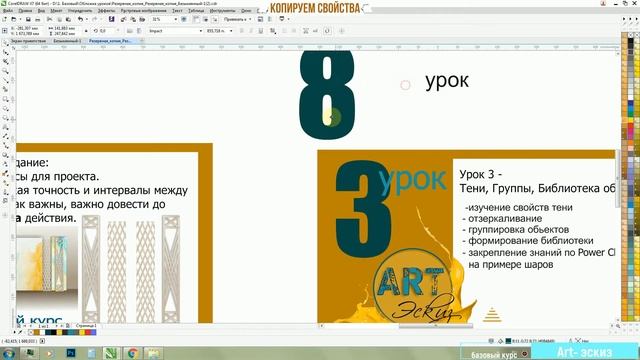
Task: Expand the Open button's dropdown arrow
Action: point(19,19)
